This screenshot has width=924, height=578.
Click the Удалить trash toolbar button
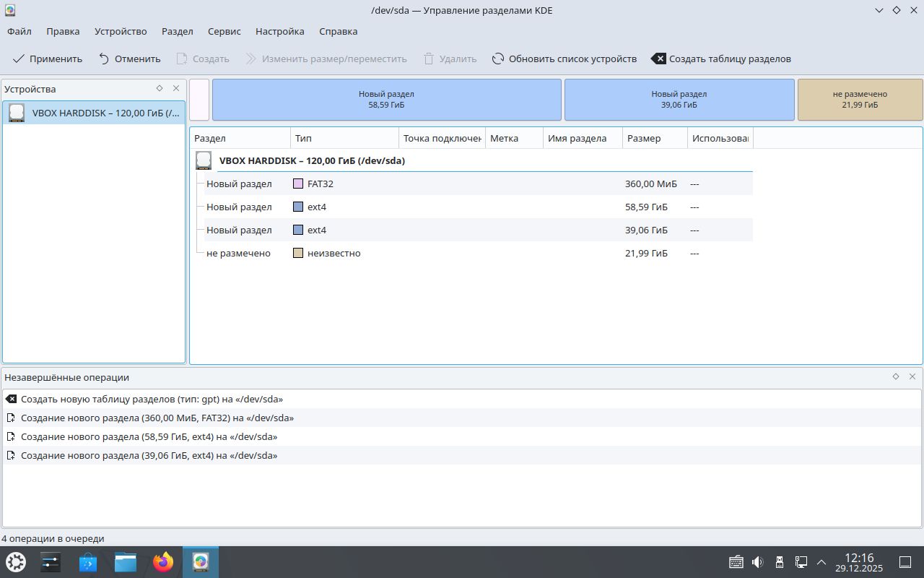[x=450, y=59]
